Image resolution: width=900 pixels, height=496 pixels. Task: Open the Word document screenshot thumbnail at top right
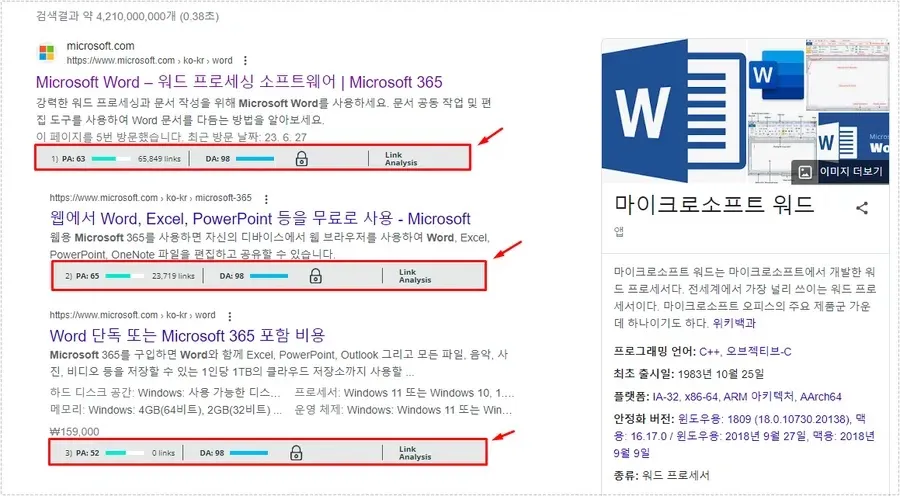point(847,75)
